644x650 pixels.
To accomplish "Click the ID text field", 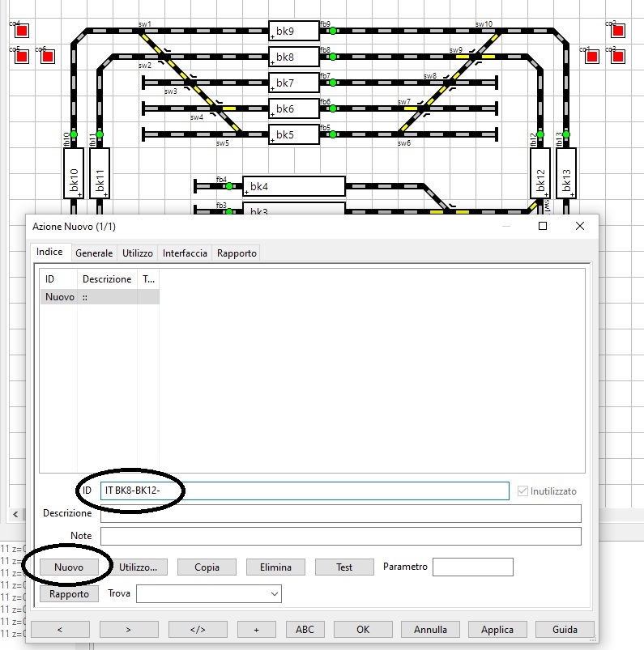I will coord(305,491).
